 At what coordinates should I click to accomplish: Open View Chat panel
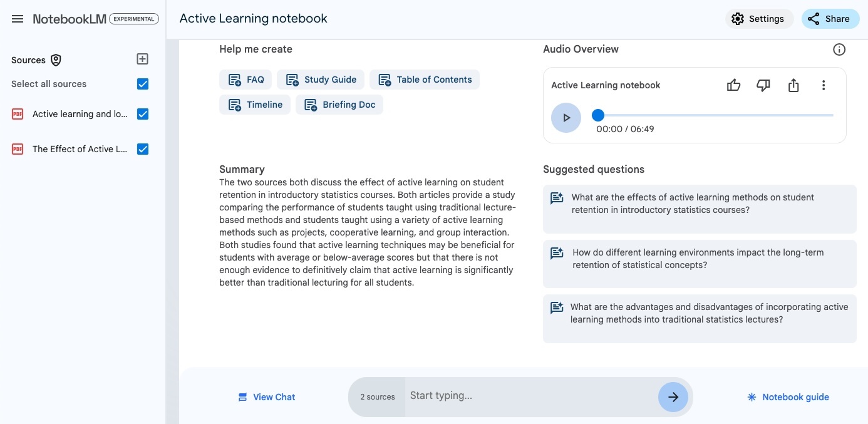(267, 397)
